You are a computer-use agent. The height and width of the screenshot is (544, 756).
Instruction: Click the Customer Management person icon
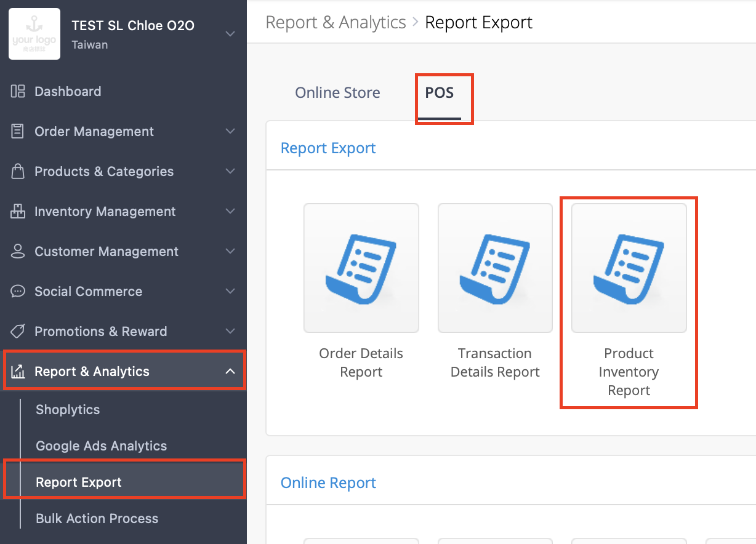pyautogui.click(x=18, y=252)
